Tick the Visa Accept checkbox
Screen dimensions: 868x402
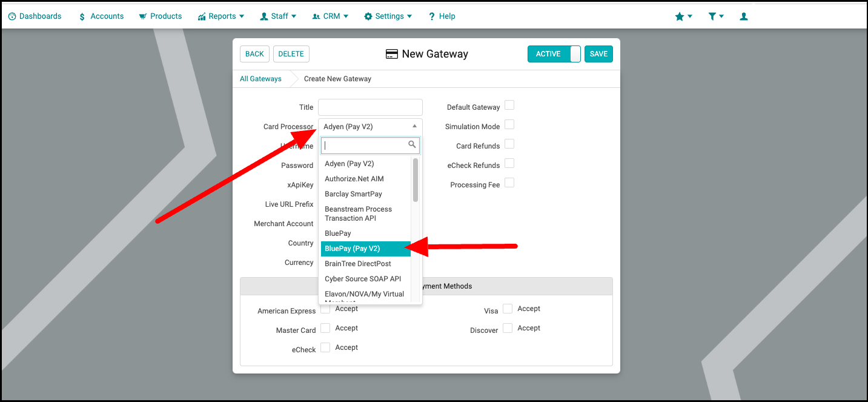[508, 309]
